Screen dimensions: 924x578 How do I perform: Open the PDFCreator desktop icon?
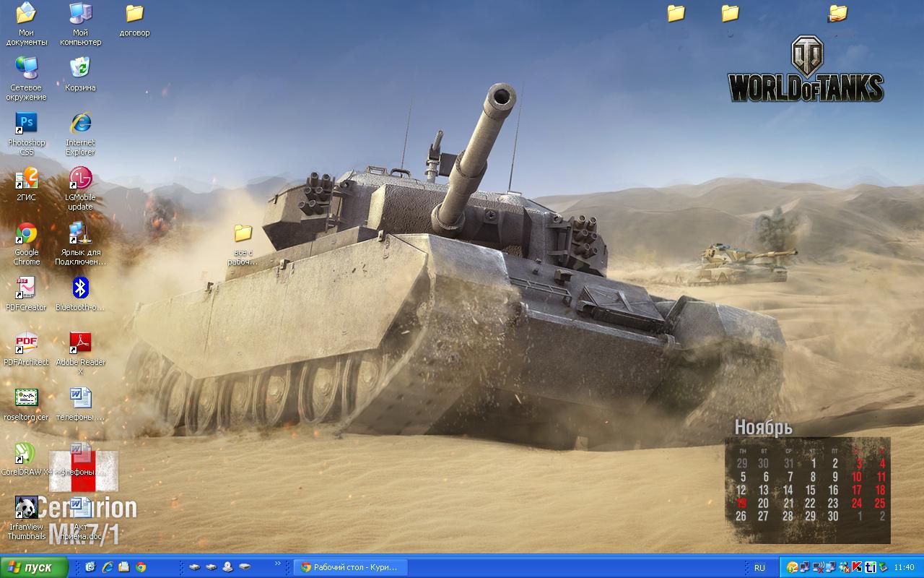[26, 288]
